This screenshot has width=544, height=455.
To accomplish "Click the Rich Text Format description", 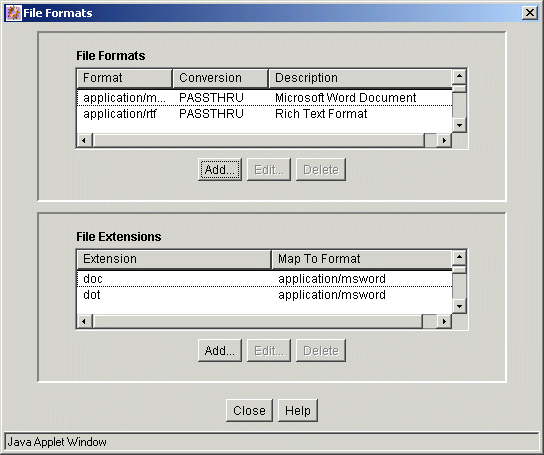I will [x=321, y=114].
